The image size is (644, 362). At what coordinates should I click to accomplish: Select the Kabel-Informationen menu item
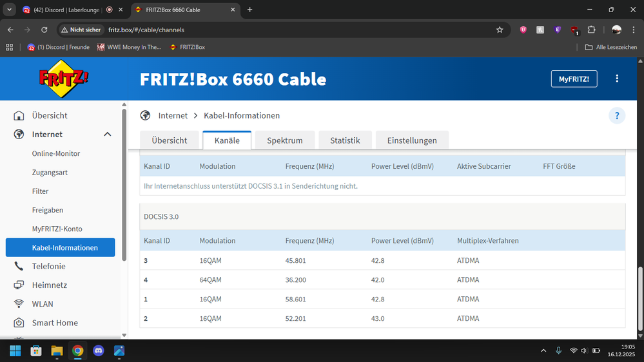tap(61, 247)
